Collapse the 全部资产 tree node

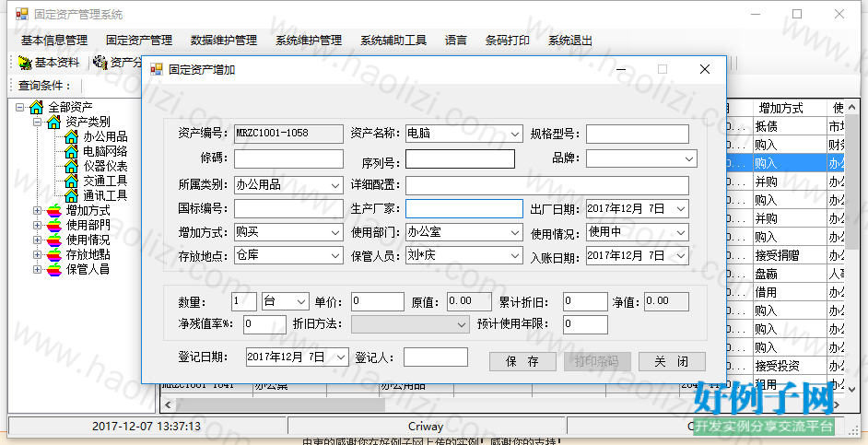20,107
